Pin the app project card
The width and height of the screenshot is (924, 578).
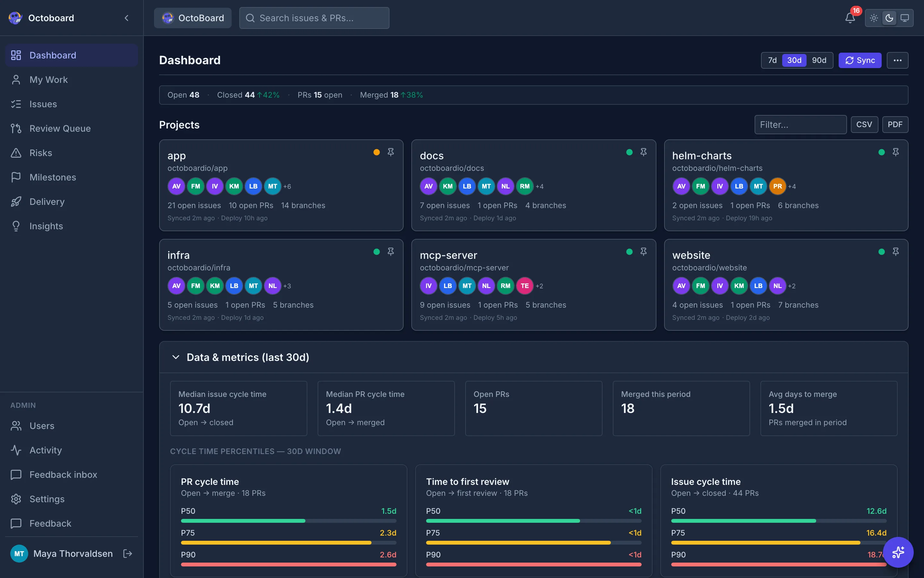(x=390, y=152)
